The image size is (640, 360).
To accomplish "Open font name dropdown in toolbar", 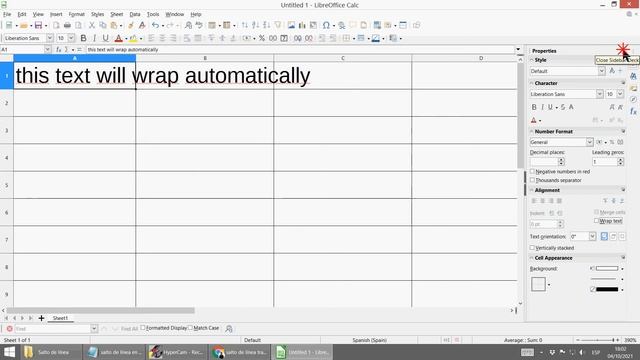I will point(50,38).
